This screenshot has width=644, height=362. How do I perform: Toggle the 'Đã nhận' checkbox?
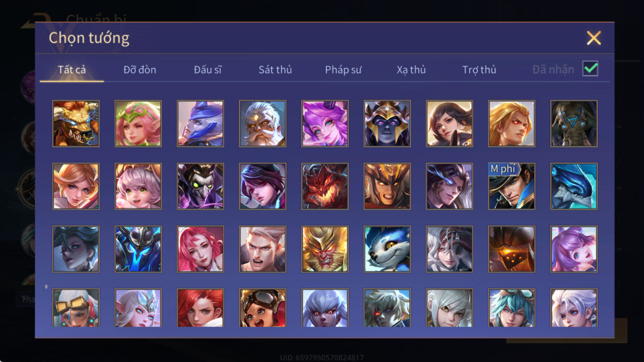(x=590, y=69)
